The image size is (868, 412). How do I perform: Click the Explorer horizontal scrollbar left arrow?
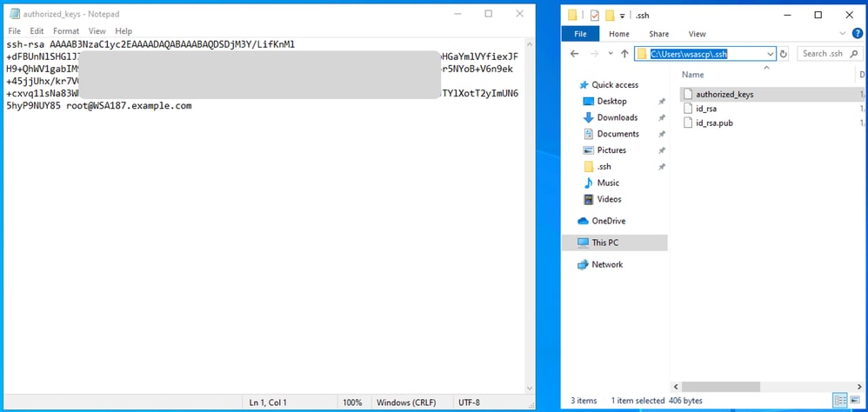[x=676, y=387]
